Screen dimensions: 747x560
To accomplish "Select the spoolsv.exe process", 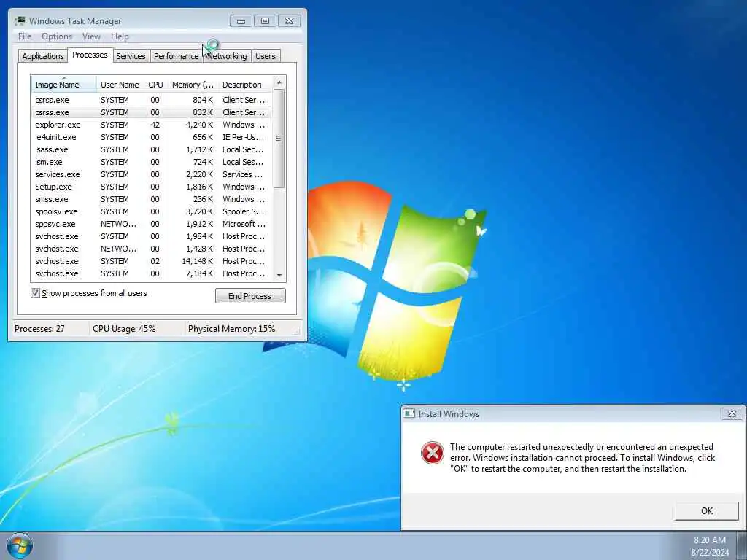I will click(x=152, y=211).
